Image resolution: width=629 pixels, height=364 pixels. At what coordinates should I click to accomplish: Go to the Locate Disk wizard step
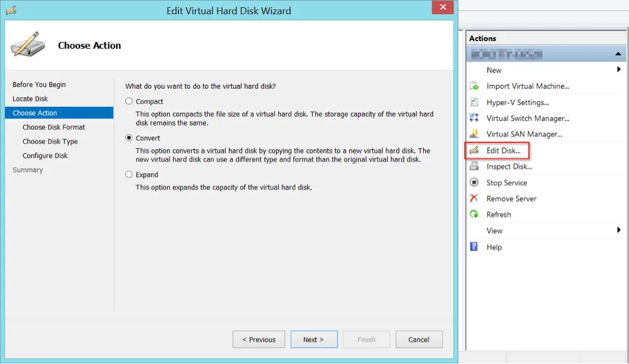[x=30, y=99]
